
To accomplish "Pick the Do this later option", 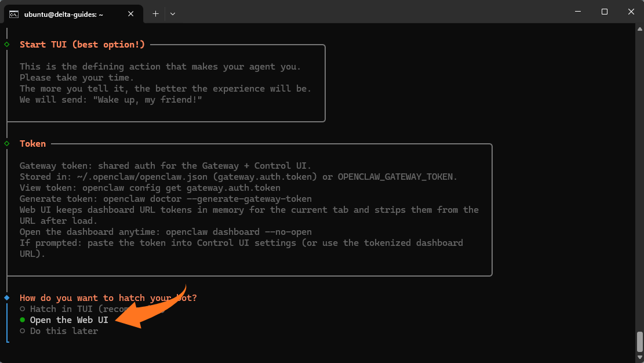I will (x=64, y=331).
